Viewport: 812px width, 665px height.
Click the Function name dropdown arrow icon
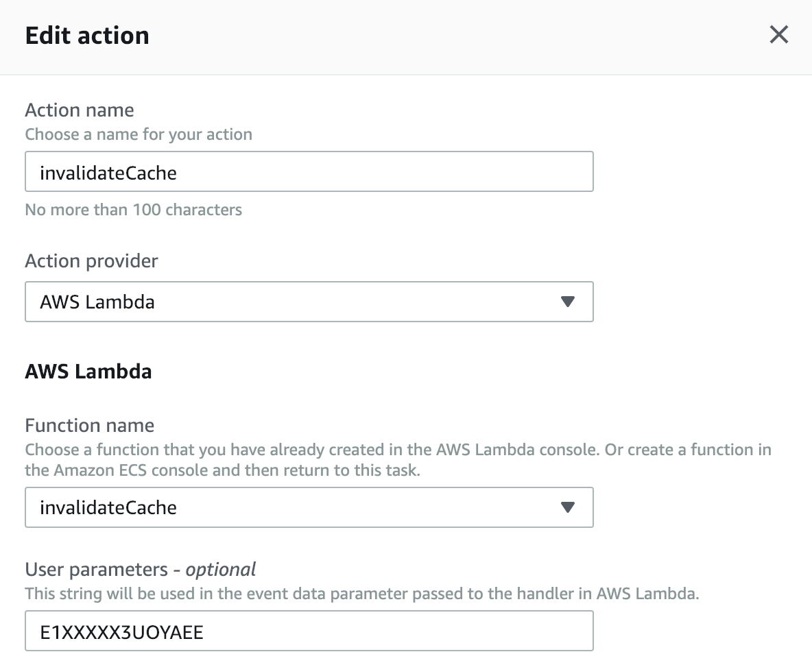click(567, 507)
